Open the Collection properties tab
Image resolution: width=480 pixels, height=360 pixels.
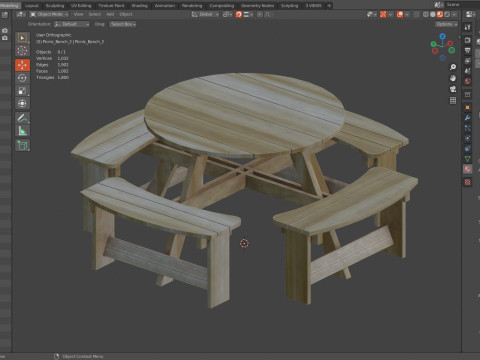468,95
